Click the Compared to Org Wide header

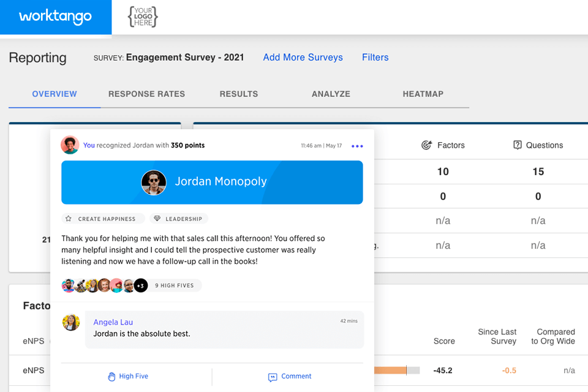click(x=553, y=336)
